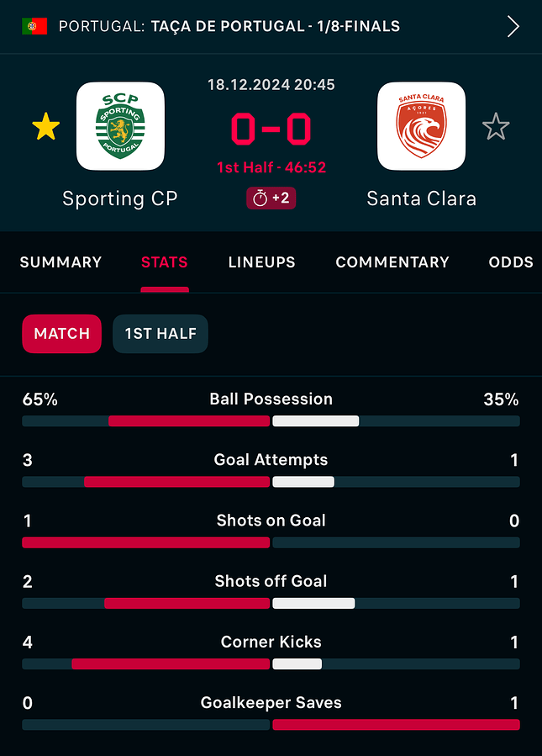The height and width of the screenshot is (756, 542).
Task: Show 1st Half statistics only
Action: click(x=160, y=334)
